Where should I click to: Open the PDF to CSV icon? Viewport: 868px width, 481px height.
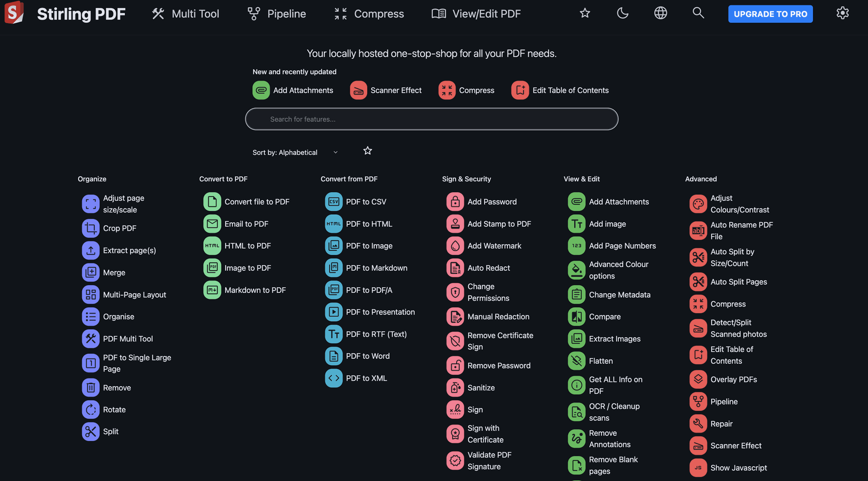(334, 202)
